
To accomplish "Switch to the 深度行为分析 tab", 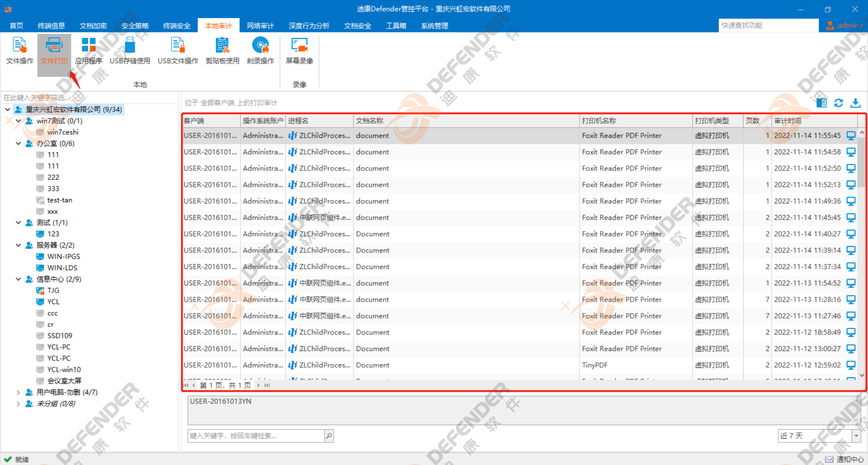I will click(309, 26).
